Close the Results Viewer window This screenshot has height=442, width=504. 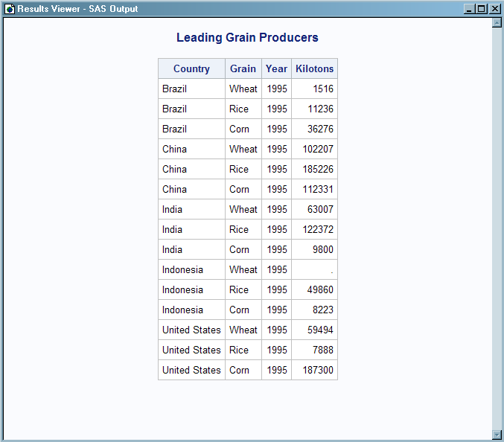click(494, 9)
